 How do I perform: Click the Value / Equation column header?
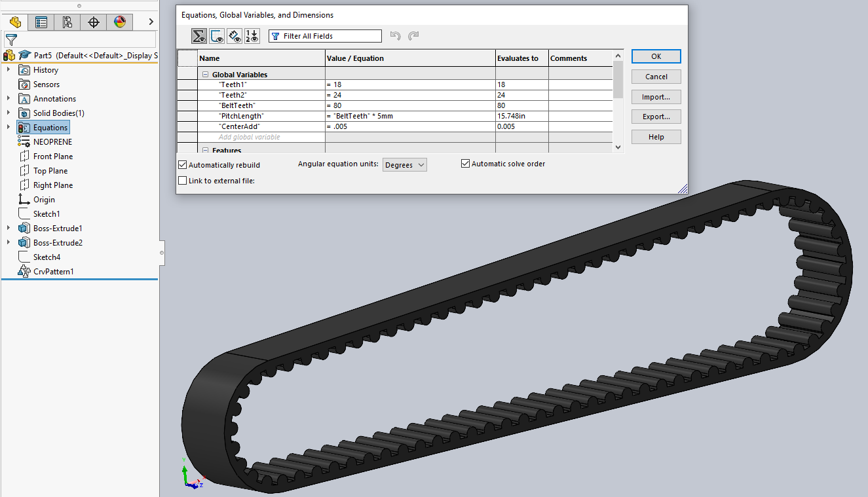(410, 58)
